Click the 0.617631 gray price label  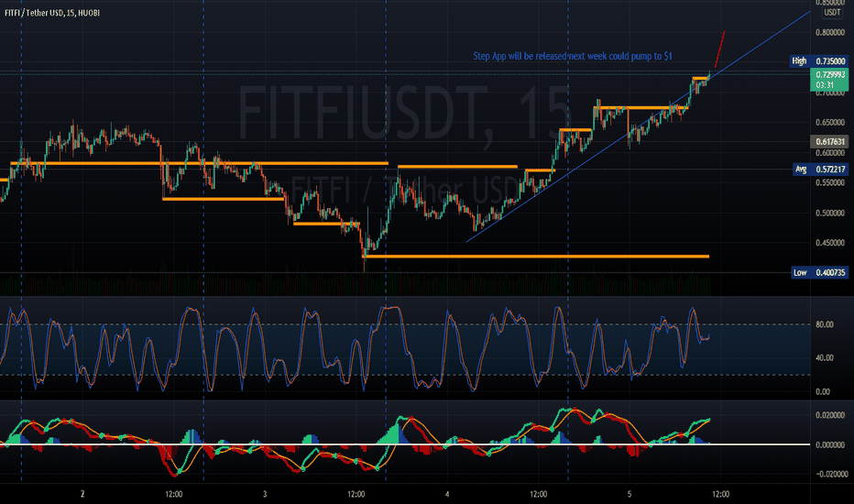click(829, 142)
